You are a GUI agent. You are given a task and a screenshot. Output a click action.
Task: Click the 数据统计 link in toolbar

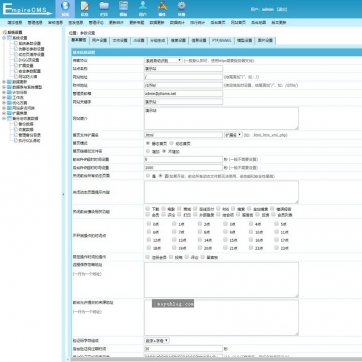point(177,23)
